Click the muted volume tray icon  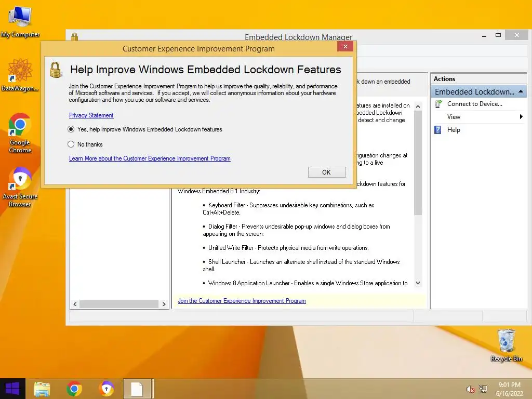coord(470,389)
